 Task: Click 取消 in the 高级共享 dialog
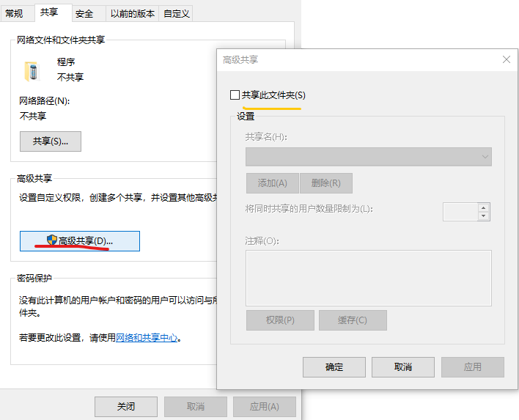click(x=403, y=367)
